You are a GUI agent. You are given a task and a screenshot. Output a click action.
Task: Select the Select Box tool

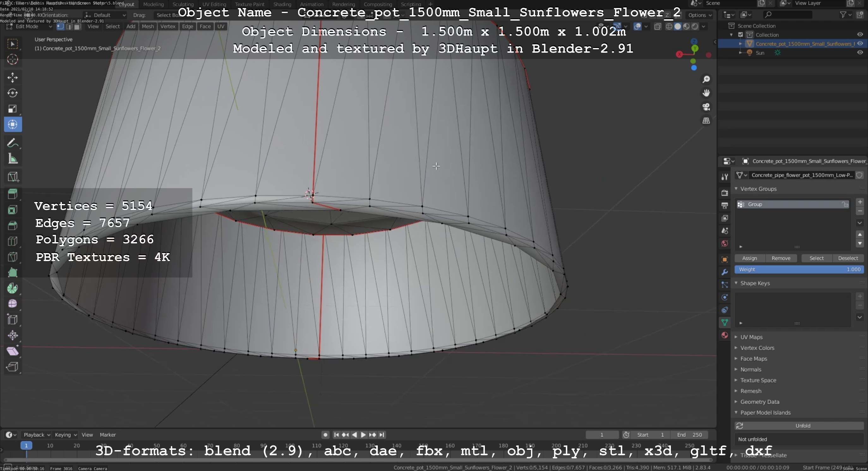point(13,44)
